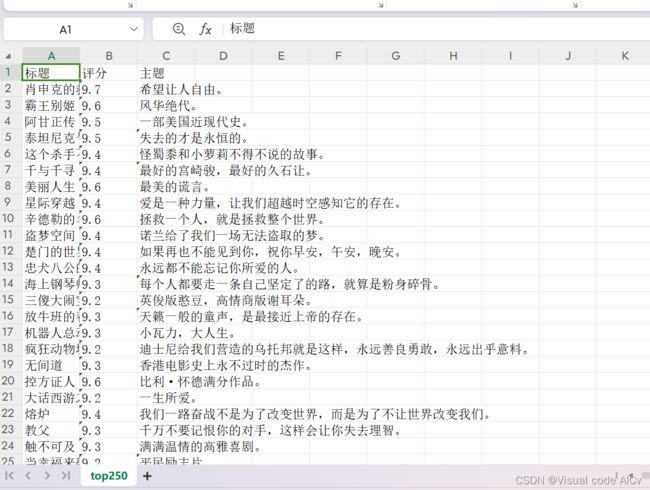This screenshot has height=490, width=650.
Task: Click cell 千与千寻 in column A
Action: coord(51,170)
